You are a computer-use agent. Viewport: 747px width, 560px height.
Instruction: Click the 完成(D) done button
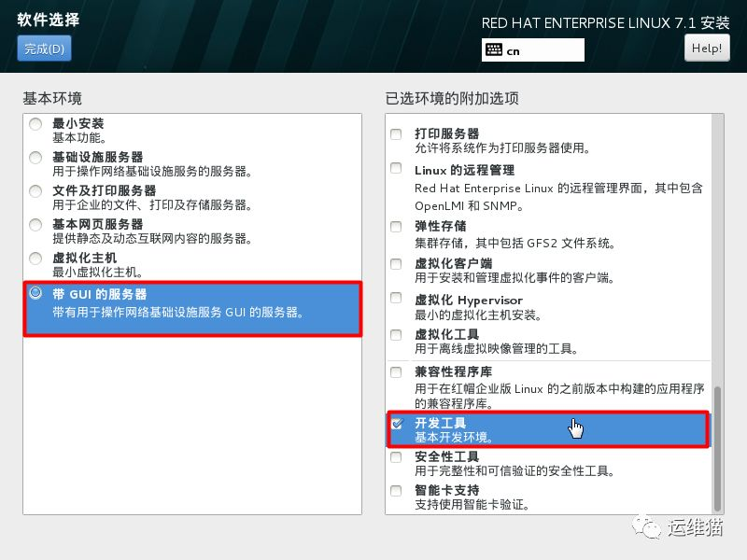click(x=44, y=49)
